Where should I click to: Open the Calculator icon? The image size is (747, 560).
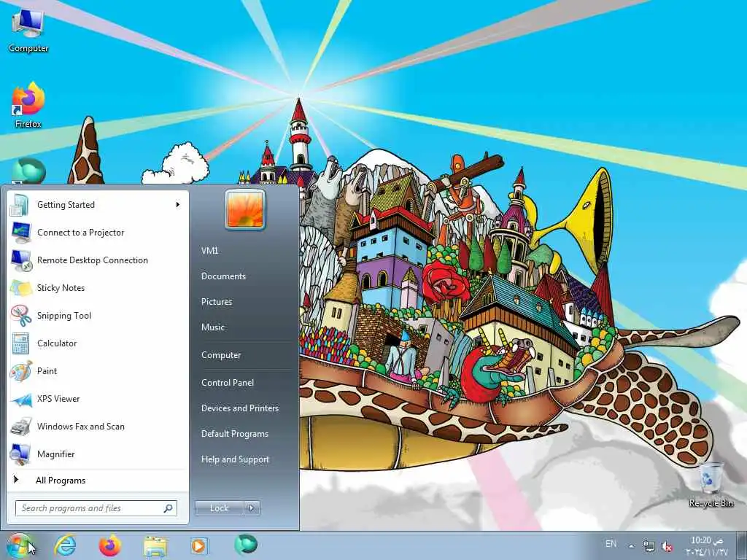point(20,343)
